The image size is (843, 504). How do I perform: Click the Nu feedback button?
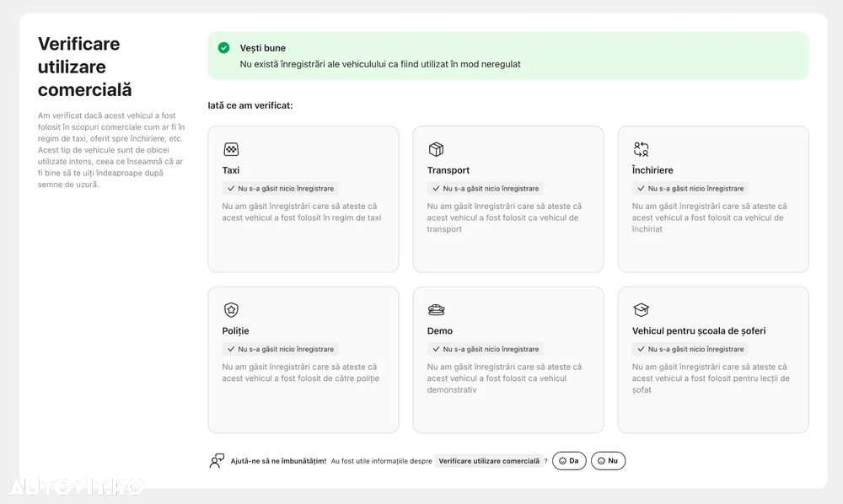point(608,461)
